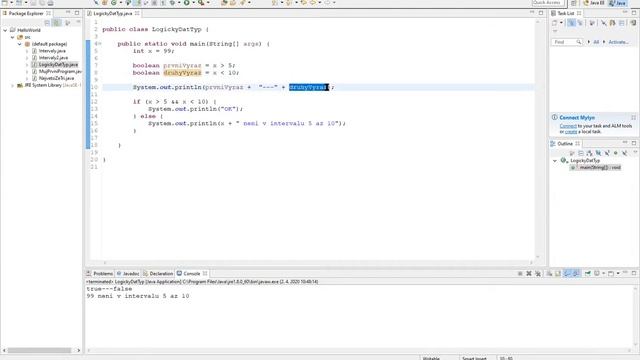Select Intervaly.java in Package Explorer

52,51
